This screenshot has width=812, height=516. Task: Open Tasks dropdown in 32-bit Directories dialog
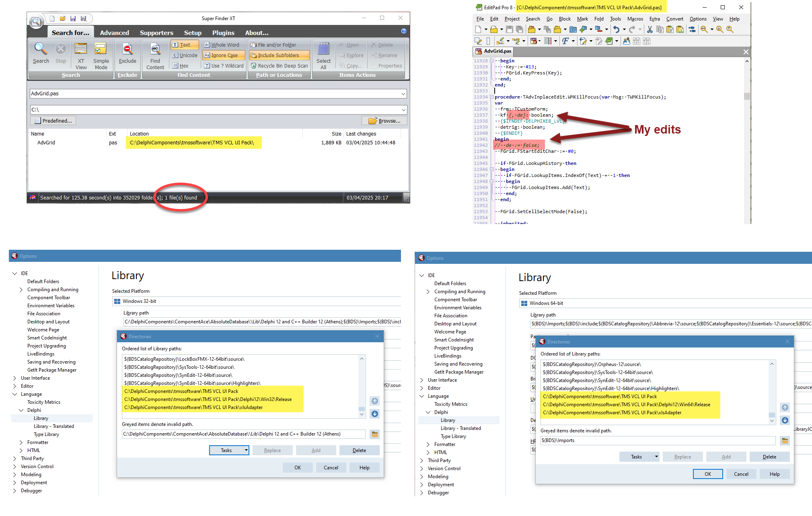246,450
